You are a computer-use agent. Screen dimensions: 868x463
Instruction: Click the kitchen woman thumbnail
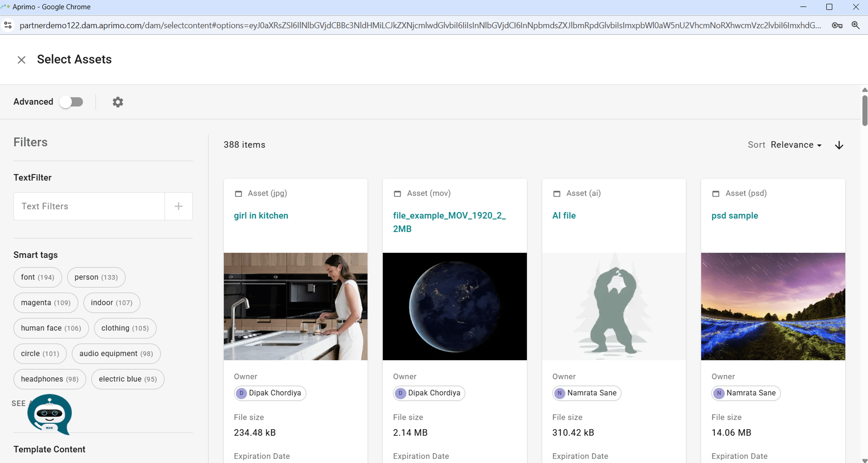[295, 306]
